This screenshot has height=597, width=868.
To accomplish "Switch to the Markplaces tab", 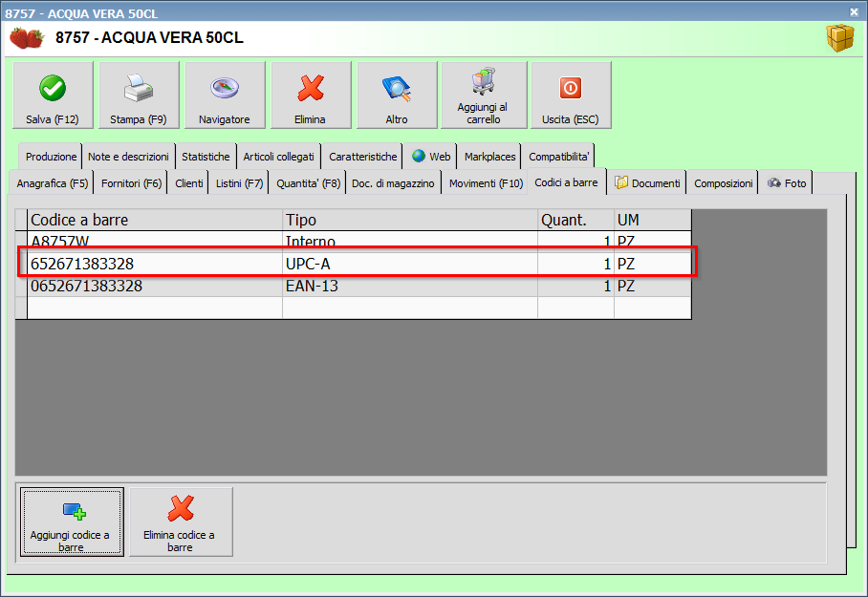I will pos(489,157).
